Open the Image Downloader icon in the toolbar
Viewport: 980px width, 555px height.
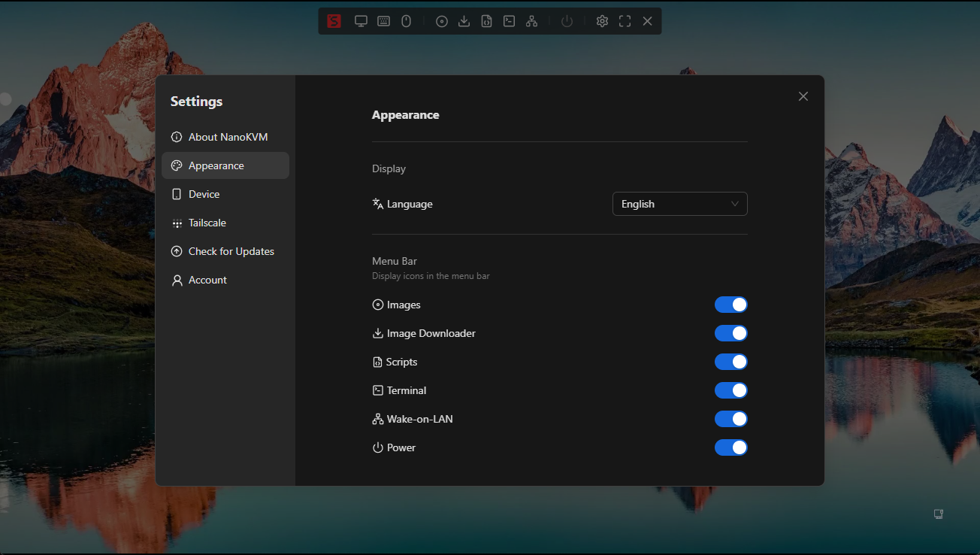464,21
